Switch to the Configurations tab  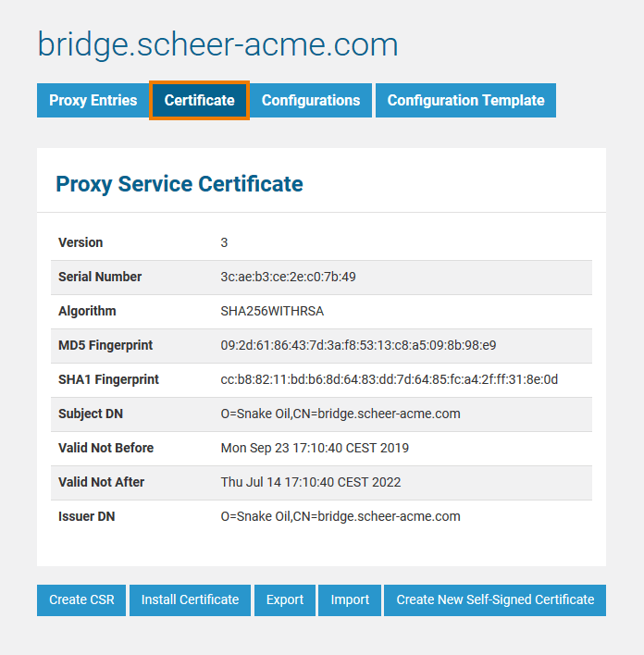[x=310, y=101]
